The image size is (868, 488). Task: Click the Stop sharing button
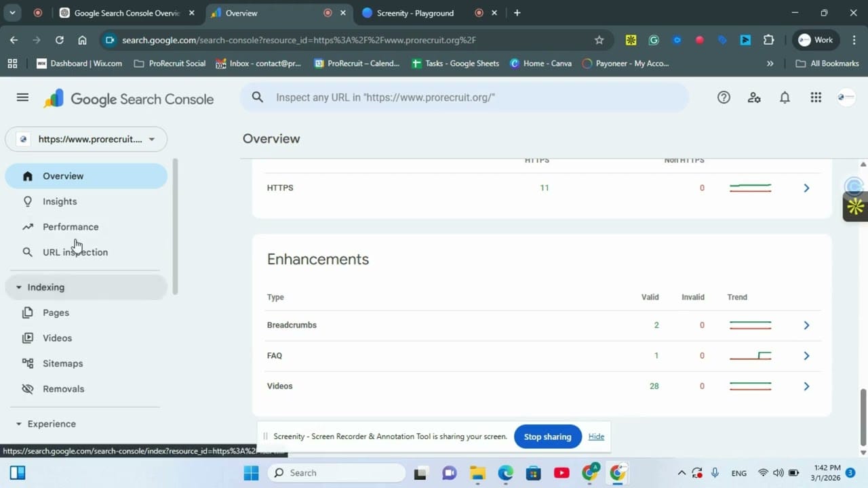547,436
